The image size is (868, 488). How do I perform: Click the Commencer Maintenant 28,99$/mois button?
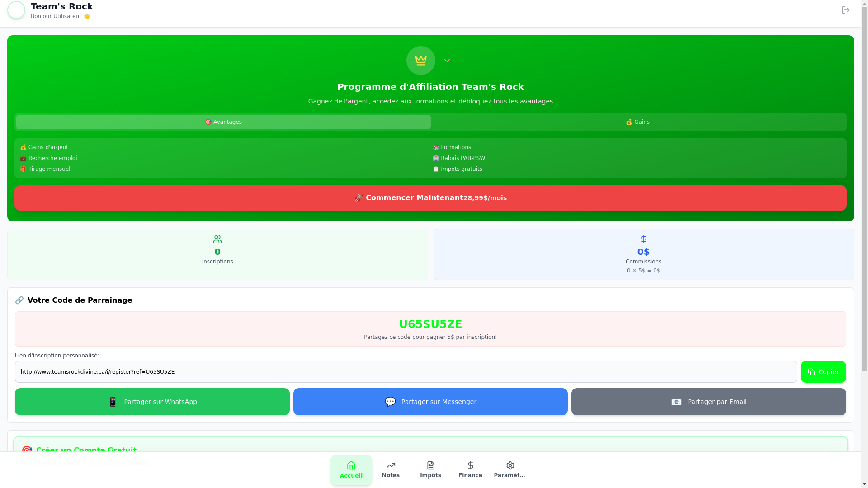point(430,198)
